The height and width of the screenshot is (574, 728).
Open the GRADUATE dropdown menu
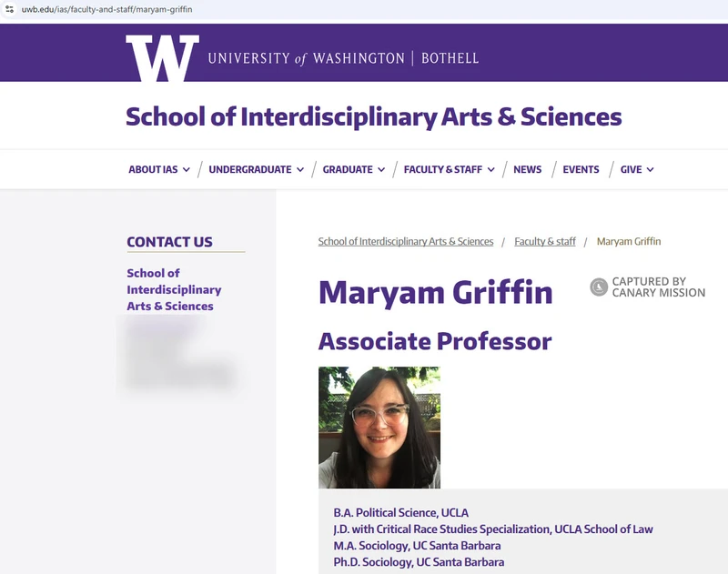point(348,169)
